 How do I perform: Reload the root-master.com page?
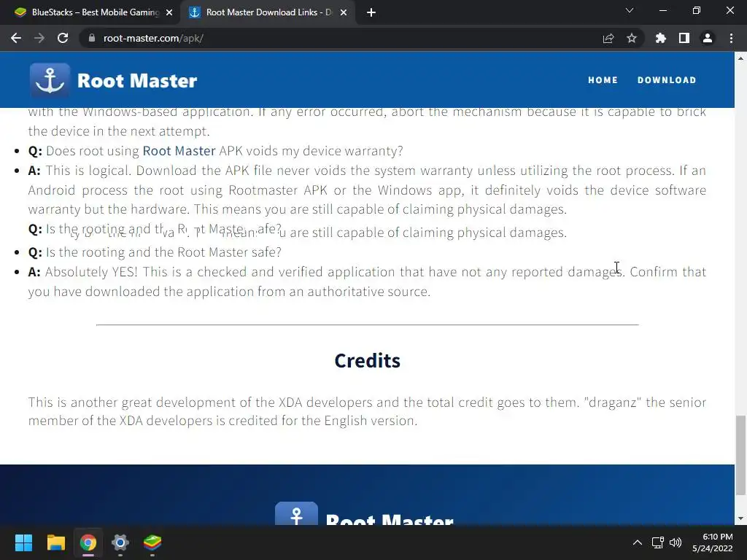[x=63, y=38]
